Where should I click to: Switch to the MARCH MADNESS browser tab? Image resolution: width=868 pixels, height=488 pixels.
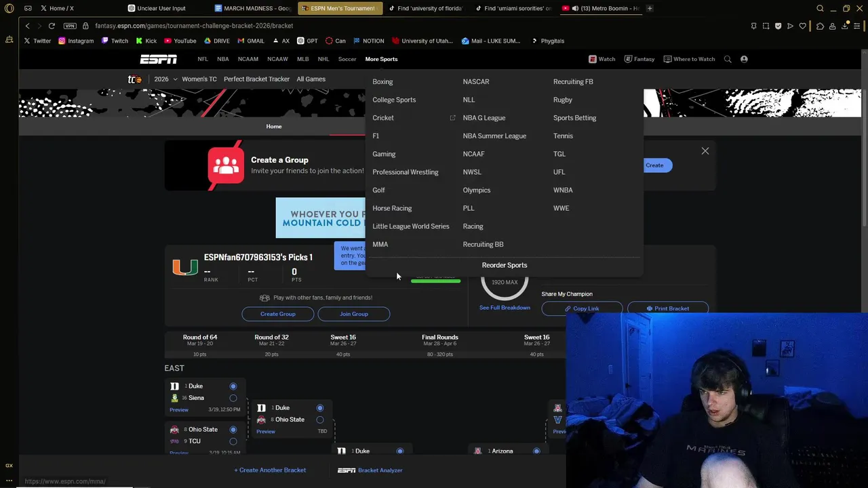pyautogui.click(x=252, y=8)
